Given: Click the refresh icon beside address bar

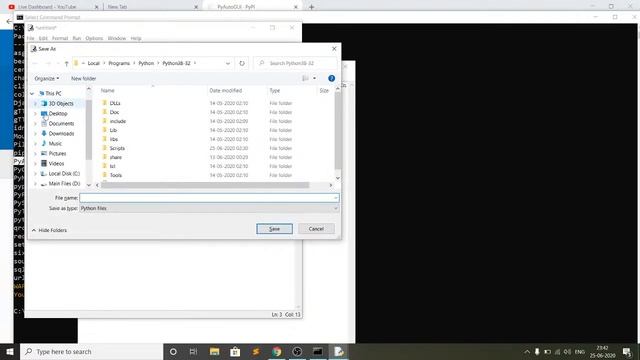Looking at the screenshot, I should 242,63.
